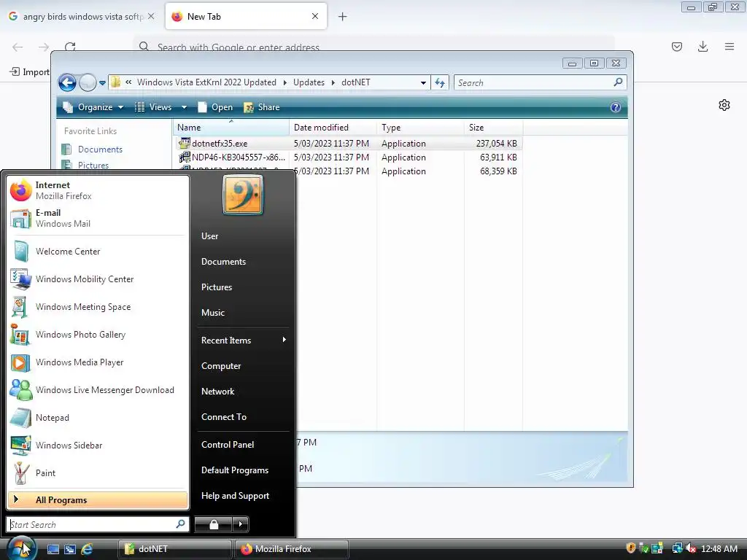Click the lock computer button

(214, 524)
